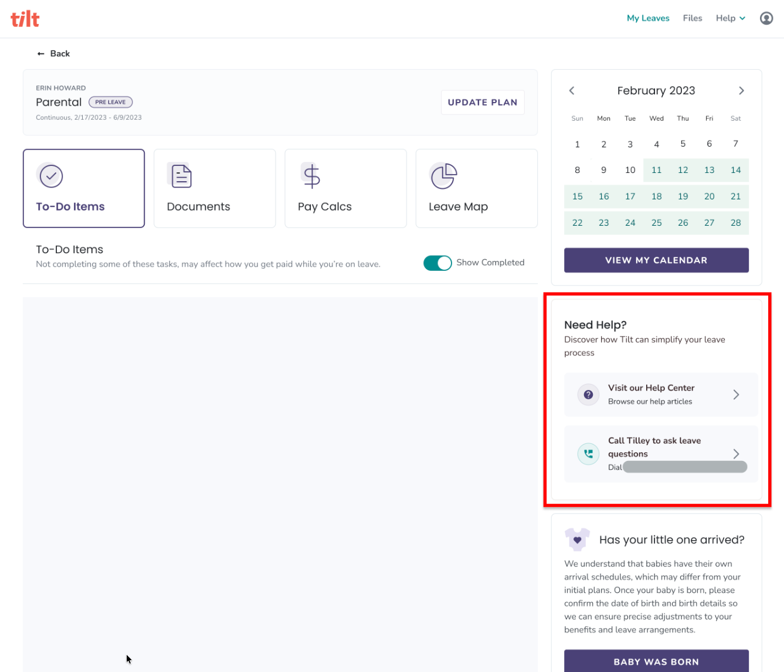
Task: Click the UPDATE PLAN button
Action: [483, 102]
